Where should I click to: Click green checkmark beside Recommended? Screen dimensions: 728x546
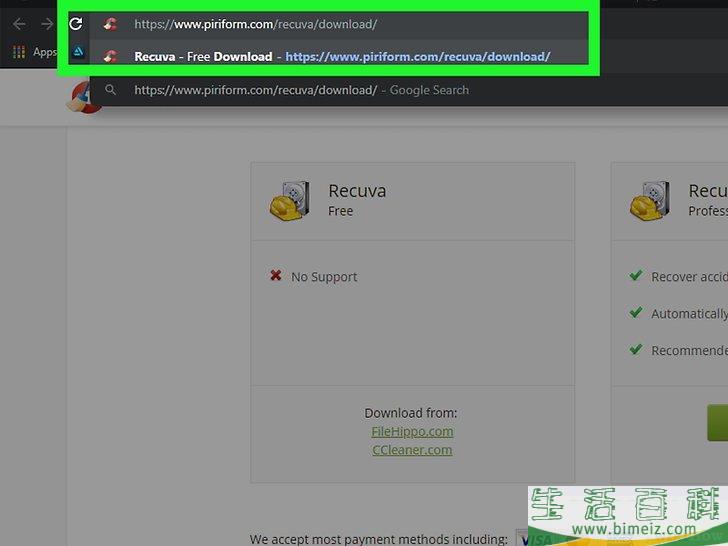coord(636,349)
